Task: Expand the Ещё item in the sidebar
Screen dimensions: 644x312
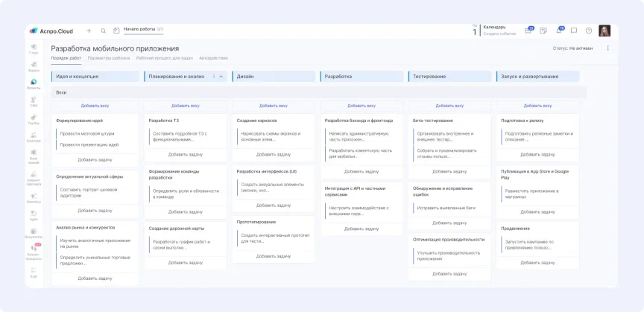Action: point(34,273)
